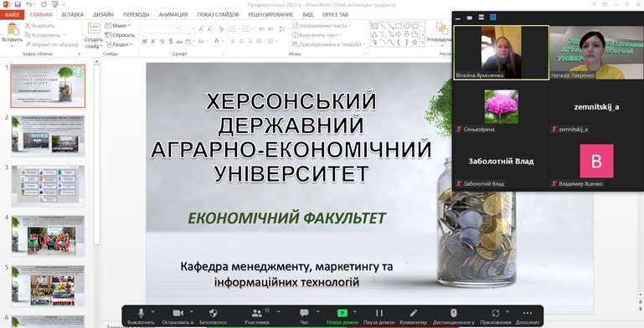Click the Вставить paste icon

click(13, 29)
